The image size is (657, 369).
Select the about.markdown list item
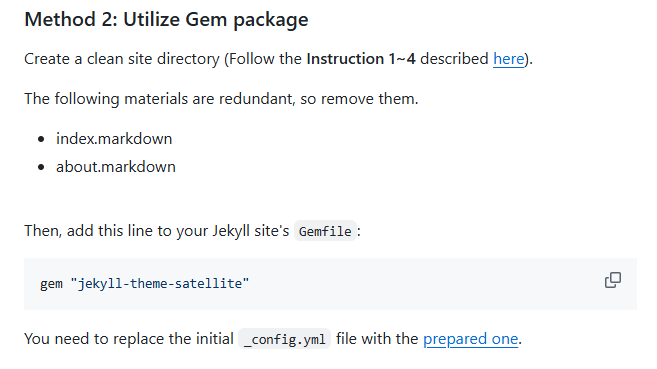pyautogui.click(x=116, y=167)
